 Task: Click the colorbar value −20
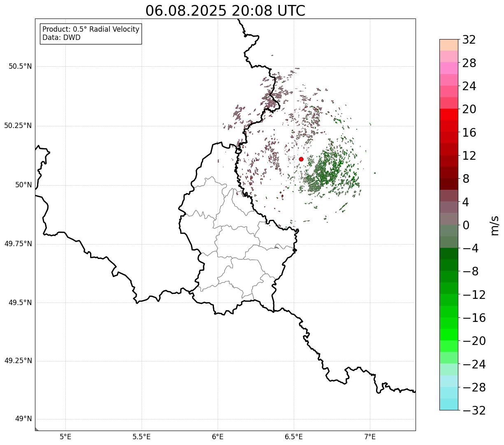click(474, 341)
